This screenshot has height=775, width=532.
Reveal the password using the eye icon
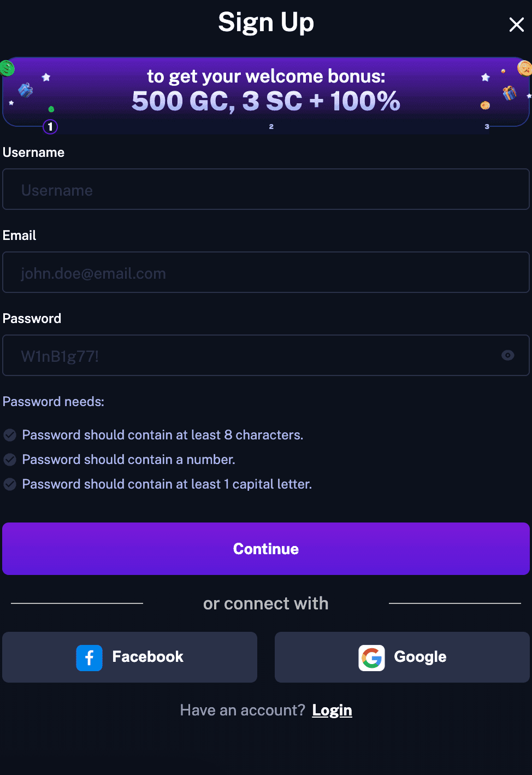pyautogui.click(x=508, y=355)
